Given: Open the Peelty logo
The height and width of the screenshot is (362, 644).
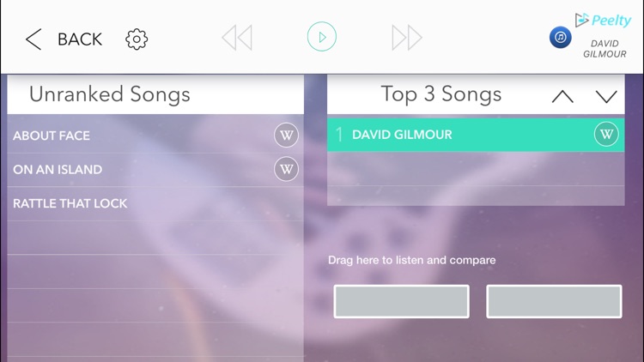Looking at the screenshot, I should tap(603, 20).
